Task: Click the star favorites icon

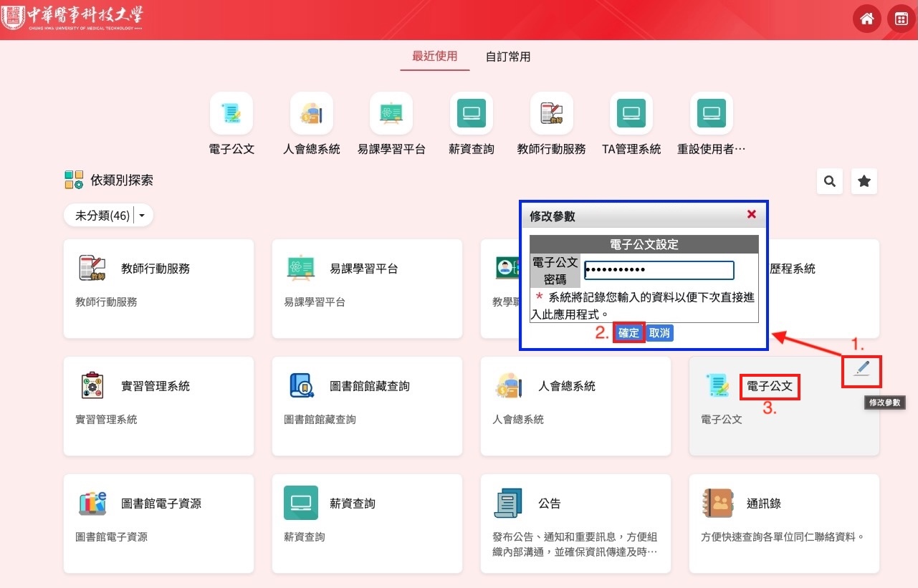Action: pyautogui.click(x=864, y=181)
